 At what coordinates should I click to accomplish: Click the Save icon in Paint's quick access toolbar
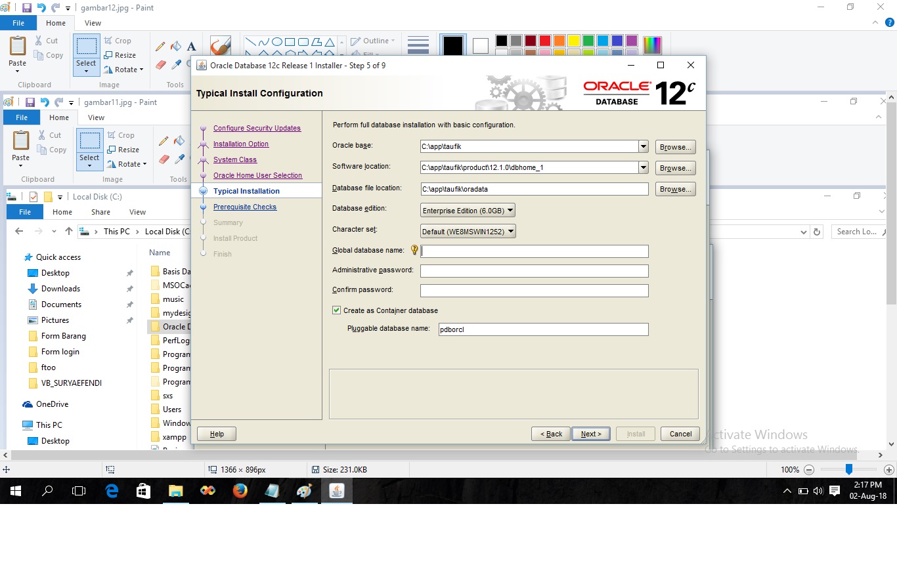click(x=28, y=7)
